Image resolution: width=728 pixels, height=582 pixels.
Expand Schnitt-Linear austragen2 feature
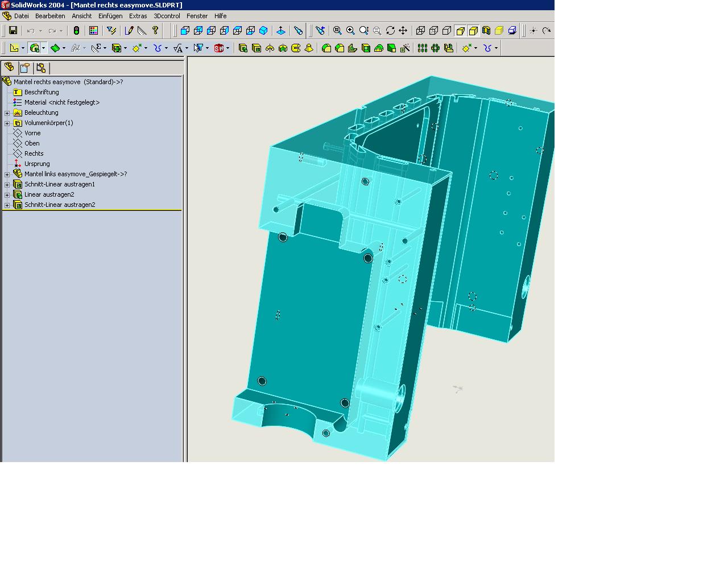click(x=7, y=205)
